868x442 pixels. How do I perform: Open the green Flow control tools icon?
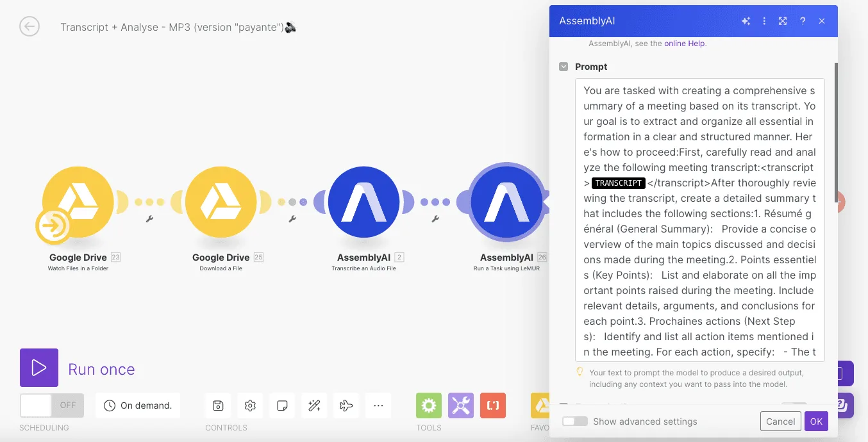(x=429, y=405)
